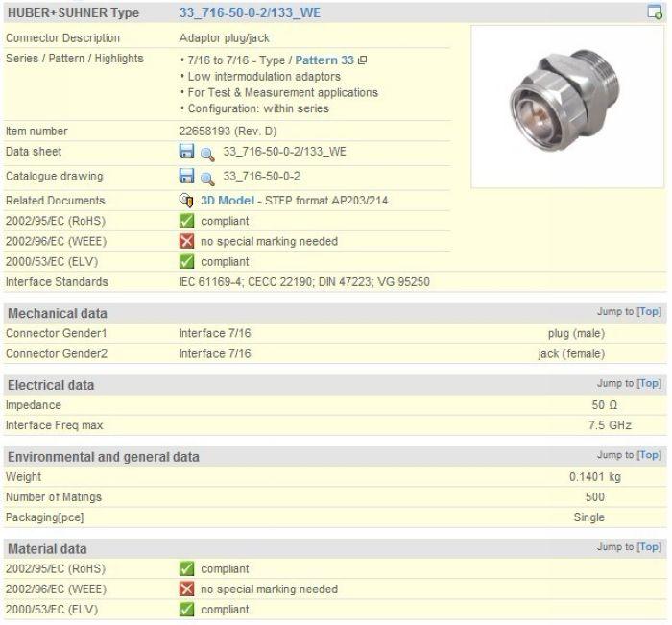This screenshot has height=625, width=672.
Task: Click the Number of Matings label
Action: (x=54, y=496)
